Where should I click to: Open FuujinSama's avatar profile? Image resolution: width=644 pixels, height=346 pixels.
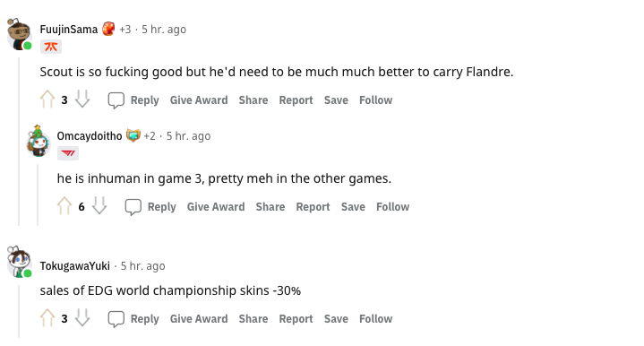tap(20, 35)
